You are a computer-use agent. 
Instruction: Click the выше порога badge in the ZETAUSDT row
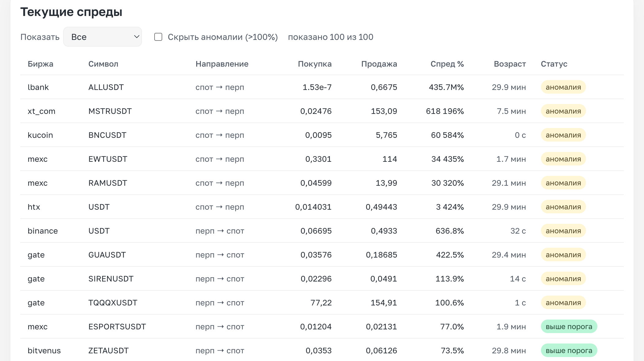click(x=569, y=351)
